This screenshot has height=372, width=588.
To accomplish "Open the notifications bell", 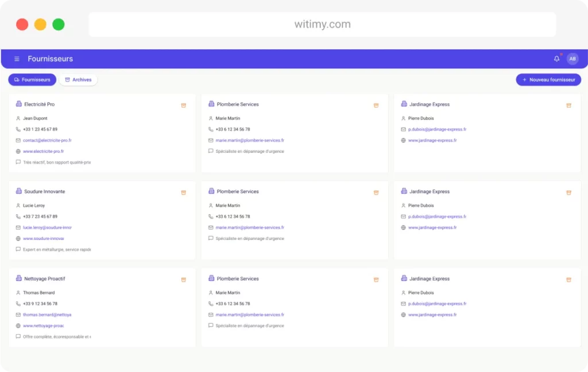I will tap(556, 59).
